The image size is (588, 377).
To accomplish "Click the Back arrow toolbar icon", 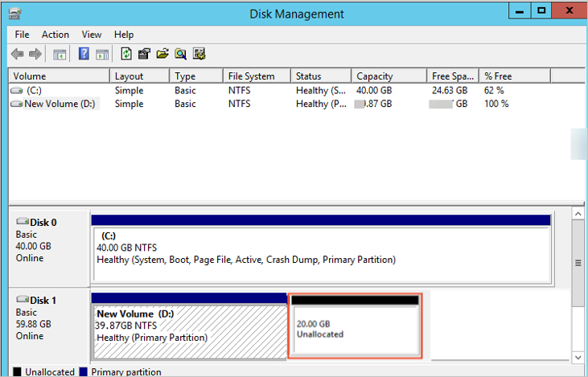I will tap(17, 54).
